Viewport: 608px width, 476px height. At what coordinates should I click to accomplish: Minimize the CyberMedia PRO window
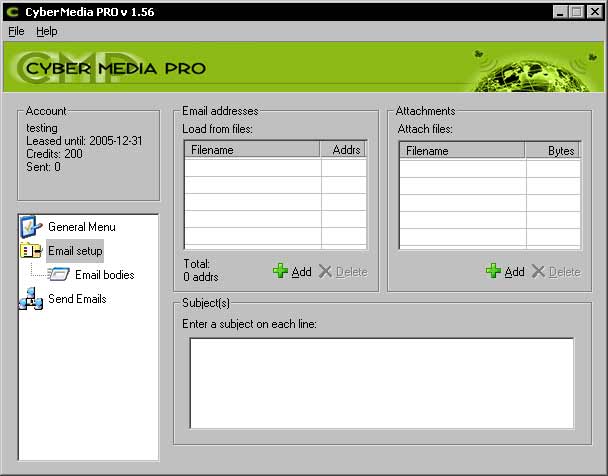click(560, 12)
